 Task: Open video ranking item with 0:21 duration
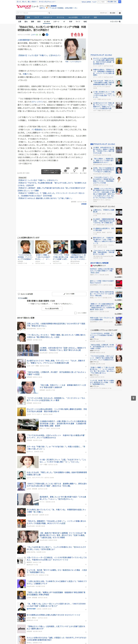(x=119, y=212)
